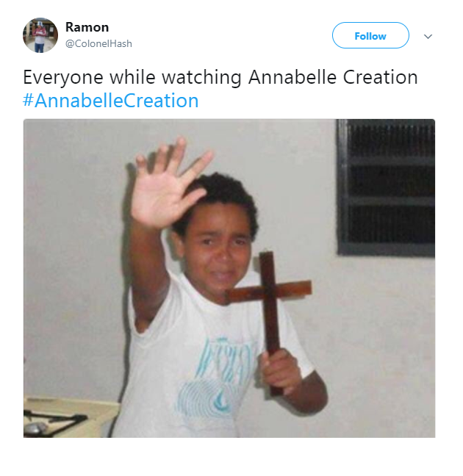Screen dimensions: 463x476
Task: Click the word "Follow" in blue
Action: click(x=370, y=36)
